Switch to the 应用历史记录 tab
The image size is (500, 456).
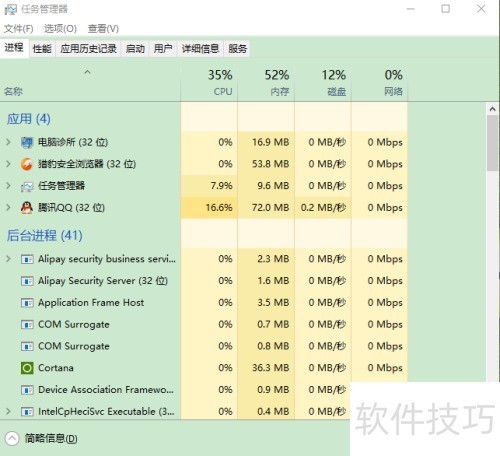click(x=89, y=49)
